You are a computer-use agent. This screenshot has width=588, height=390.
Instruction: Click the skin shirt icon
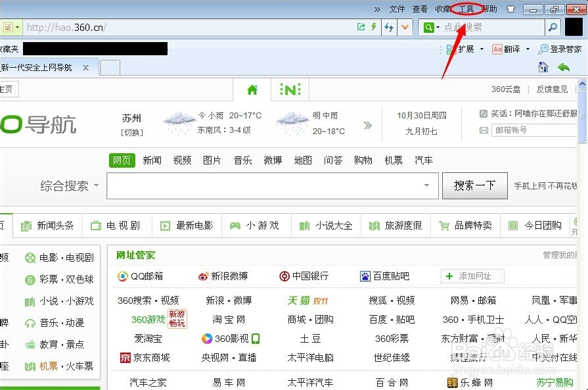pos(510,9)
